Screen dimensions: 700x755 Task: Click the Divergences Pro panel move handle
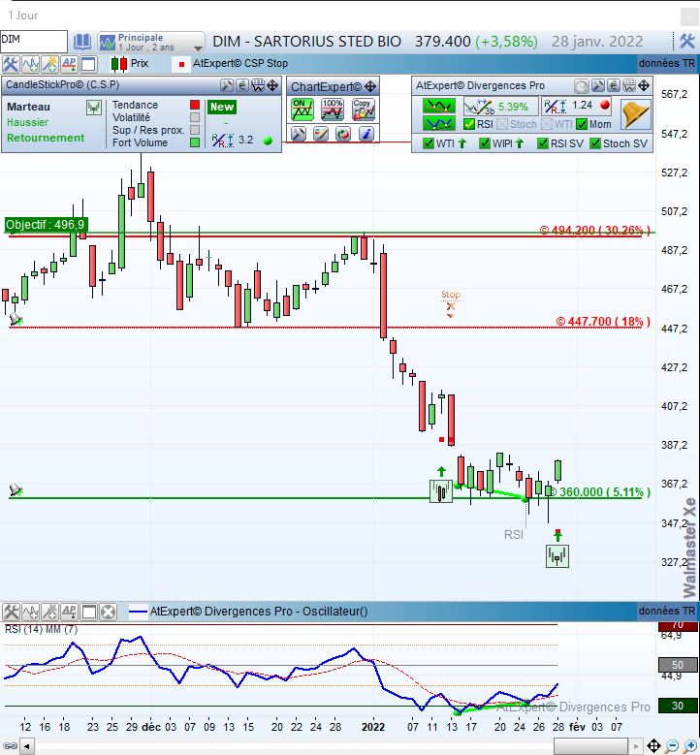(644, 85)
